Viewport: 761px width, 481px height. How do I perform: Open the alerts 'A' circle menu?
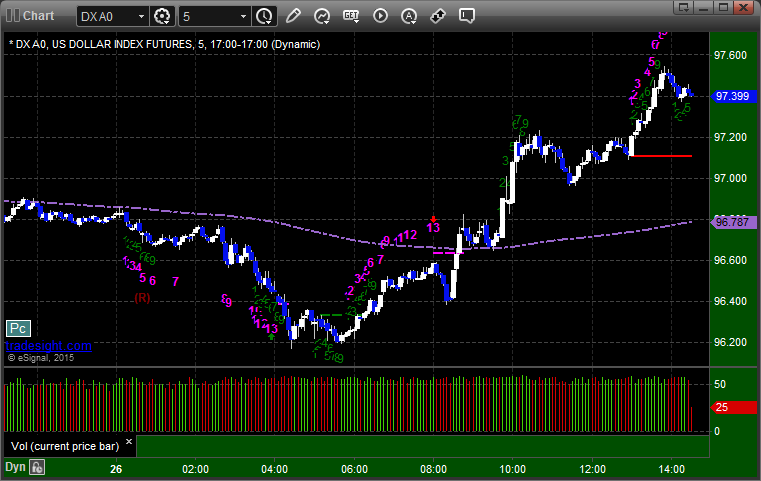(x=409, y=16)
